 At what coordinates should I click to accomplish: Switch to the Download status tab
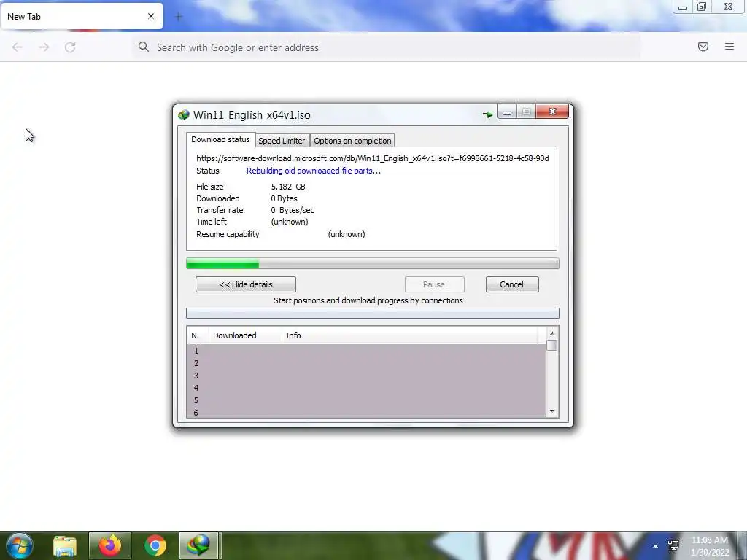point(220,139)
